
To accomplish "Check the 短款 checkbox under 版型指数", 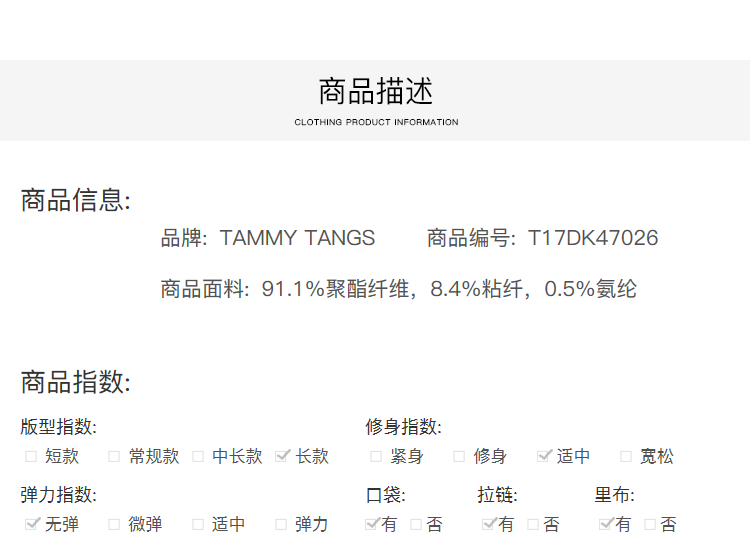I will 31,456.
